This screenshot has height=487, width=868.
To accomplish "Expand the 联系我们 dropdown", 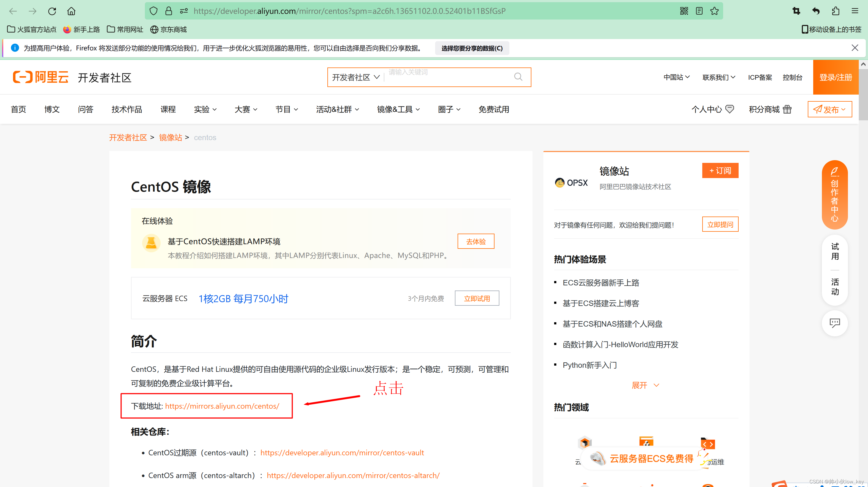I will [719, 77].
